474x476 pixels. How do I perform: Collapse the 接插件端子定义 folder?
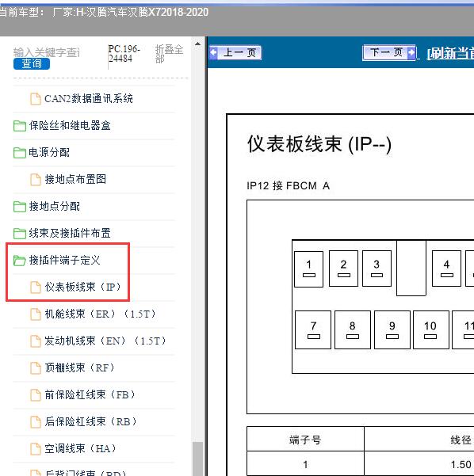[64, 260]
